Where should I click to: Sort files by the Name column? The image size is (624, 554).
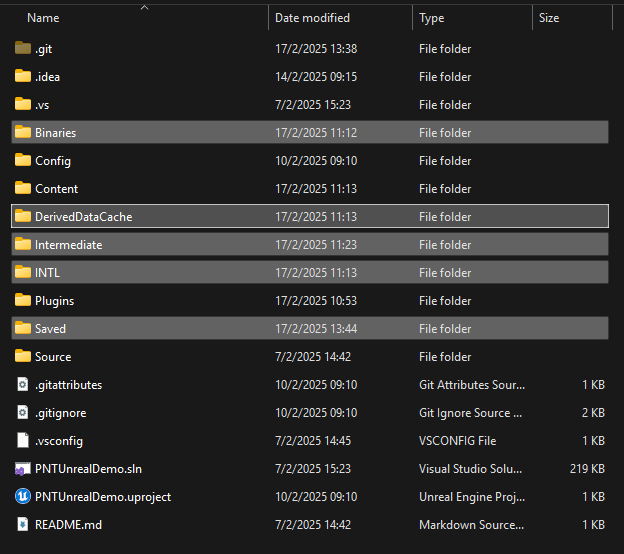(x=43, y=18)
